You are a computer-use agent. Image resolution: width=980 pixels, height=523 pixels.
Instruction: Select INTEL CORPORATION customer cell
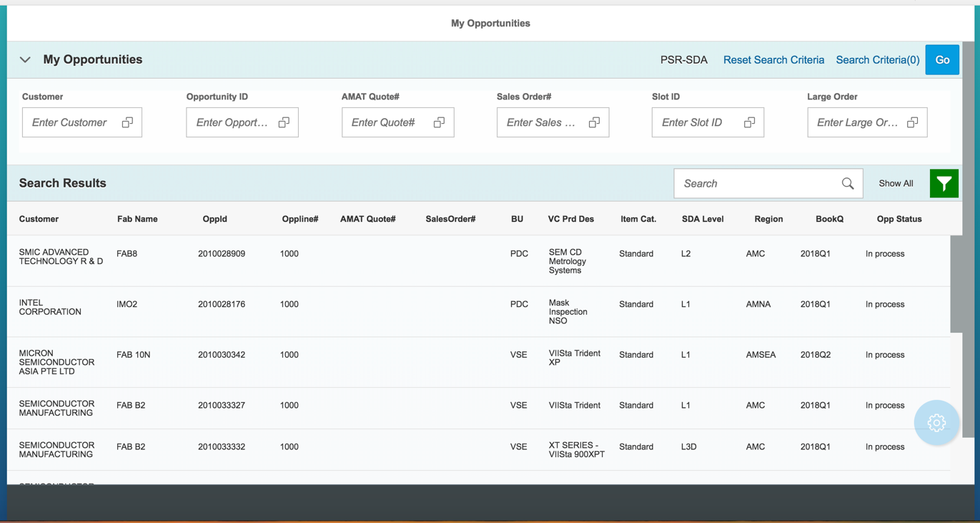[50, 307]
